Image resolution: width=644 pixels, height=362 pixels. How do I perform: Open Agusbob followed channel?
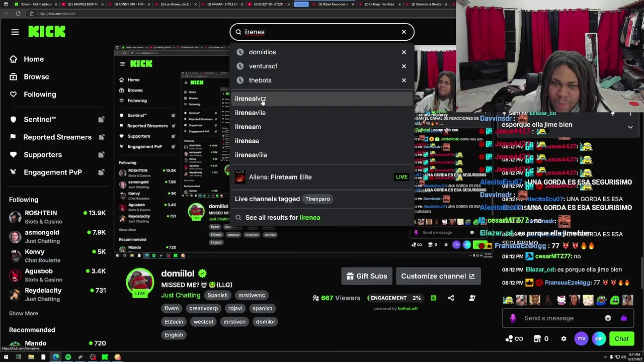pyautogui.click(x=57, y=275)
